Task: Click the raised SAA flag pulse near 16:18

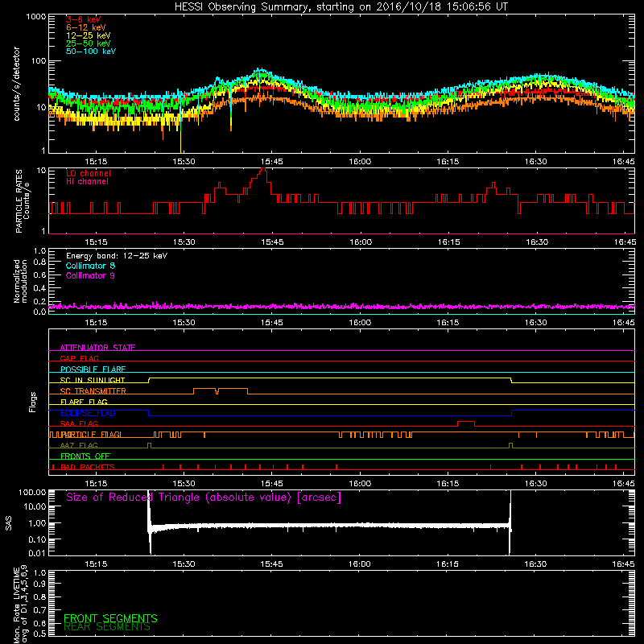Action: 466,422
